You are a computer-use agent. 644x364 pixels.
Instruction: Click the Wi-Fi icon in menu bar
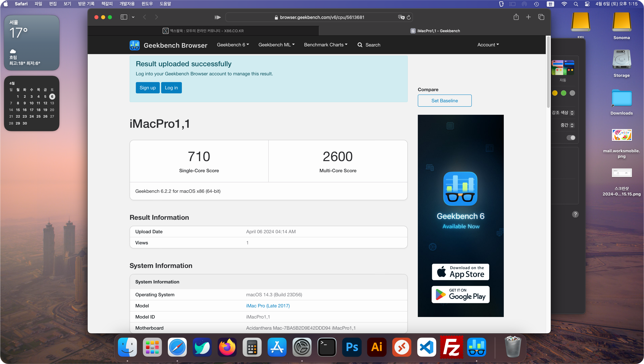[x=564, y=4]
